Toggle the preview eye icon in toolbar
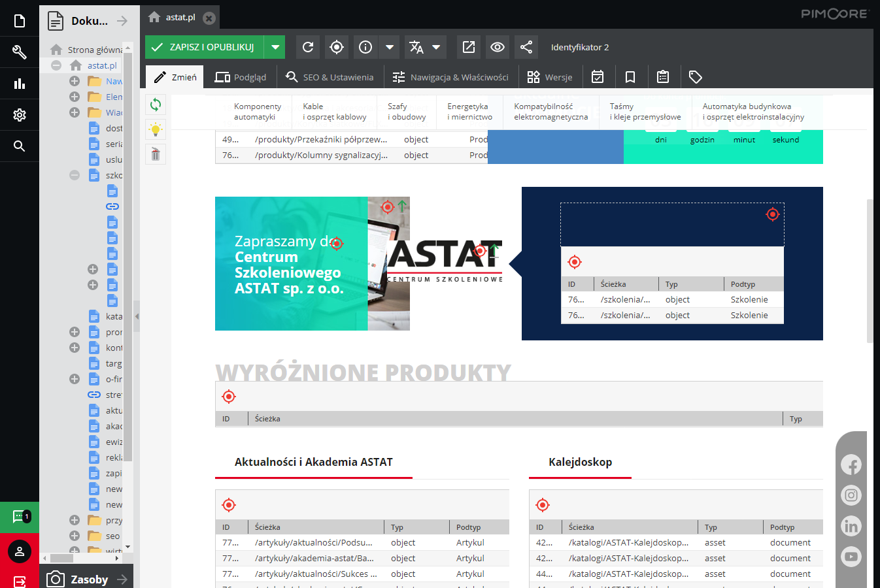This screenshot has height=588, width=880. click(x=498, y=47)
